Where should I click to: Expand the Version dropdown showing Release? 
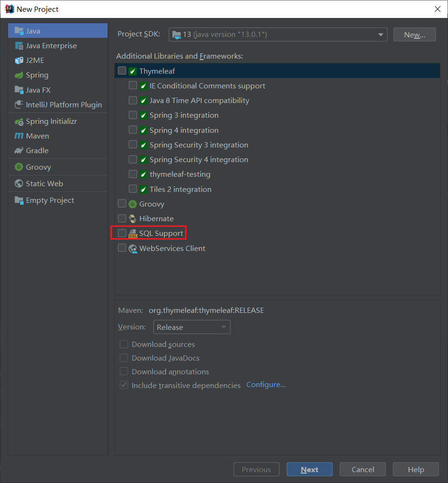192,327
